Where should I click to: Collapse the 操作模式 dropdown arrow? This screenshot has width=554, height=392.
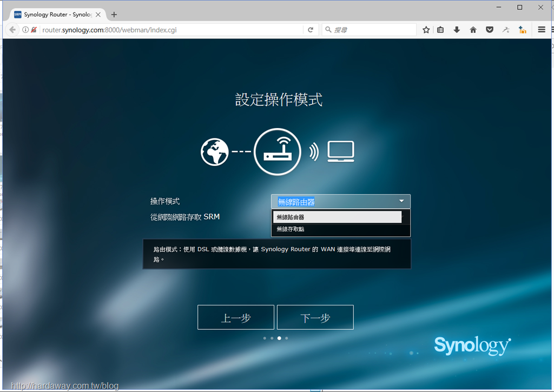pos(401,201)
